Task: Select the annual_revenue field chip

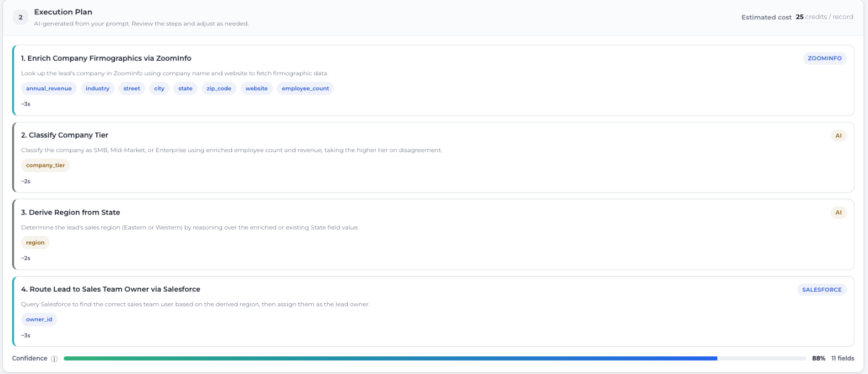Action: pyautogui.click(x=49, y=89)
